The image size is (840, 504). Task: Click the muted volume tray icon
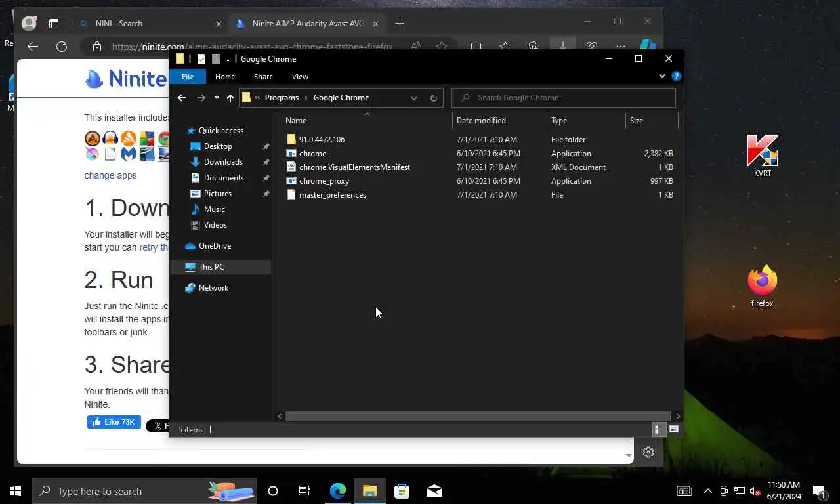(x=755, y=491)
